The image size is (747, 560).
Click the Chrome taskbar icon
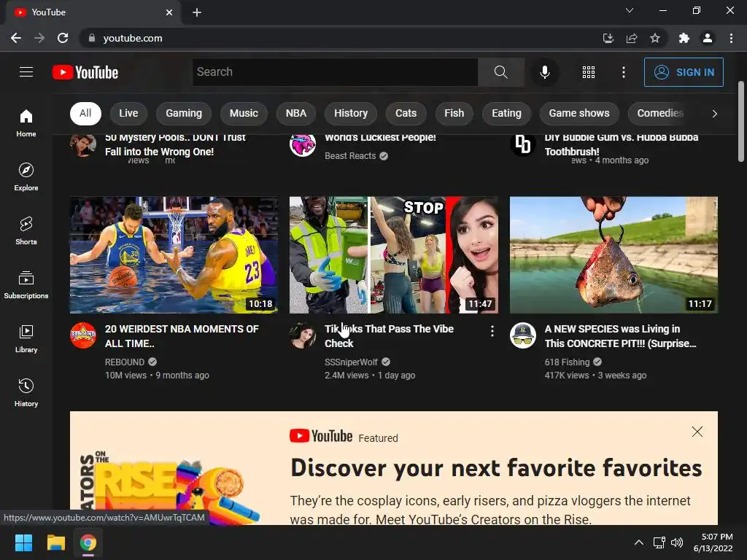tap(88, 542)
